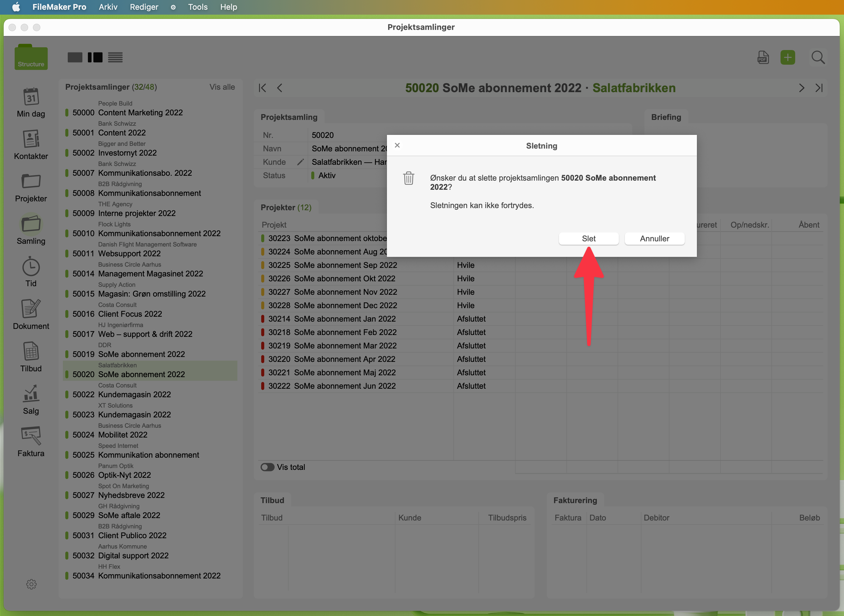
Task: Open the Arkiv menu
Action: [x=108, y=7]
